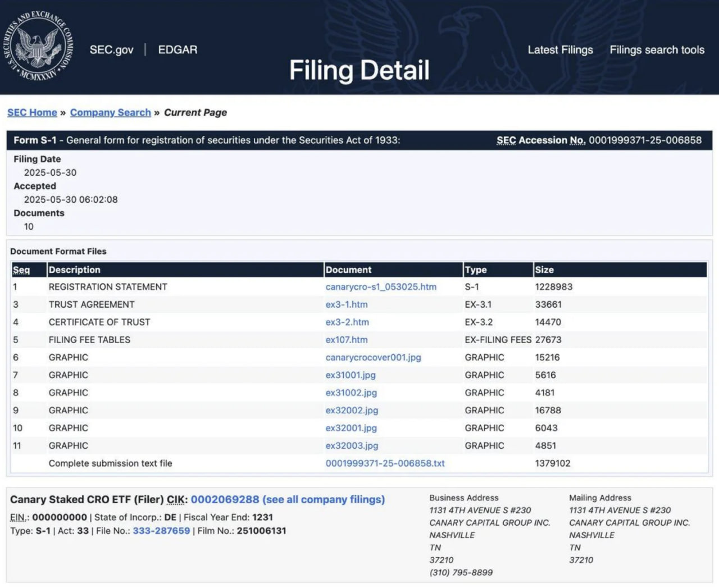Open complete submission text file 0001999371-25-006858.txt
This screenshot has height=588, width=719.
(385, 463)
